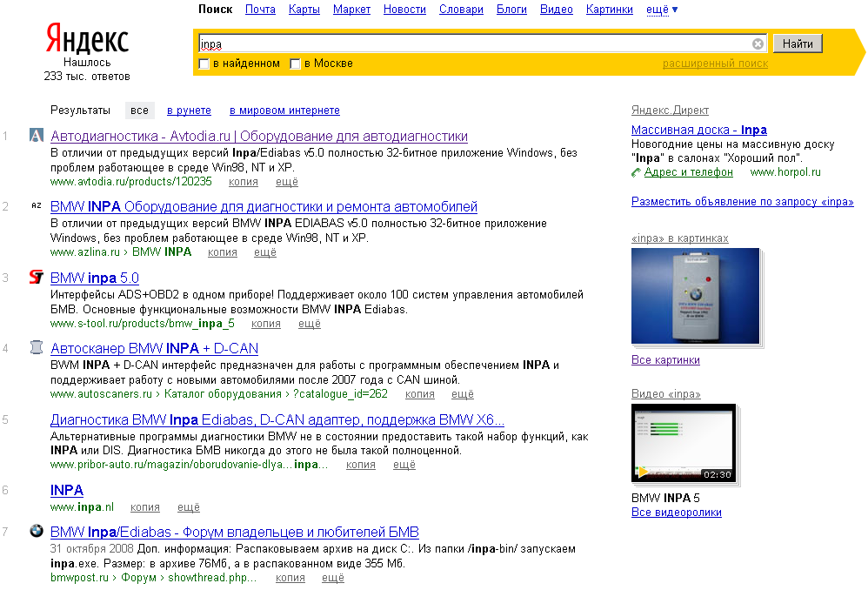The image size is (868, 590).
Task: Expand 'ещё' under the pribor-auto.ru result
Action: 404,464
